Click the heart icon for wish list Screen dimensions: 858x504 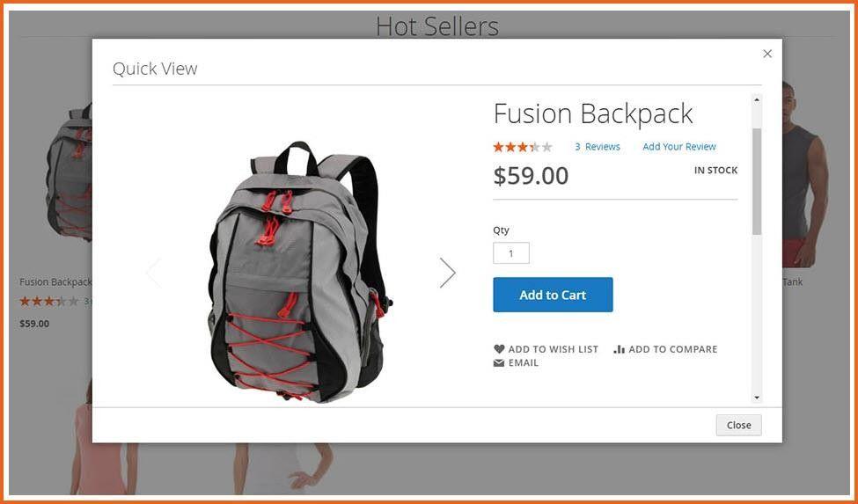pyautogui.click(x=499, y=349)
